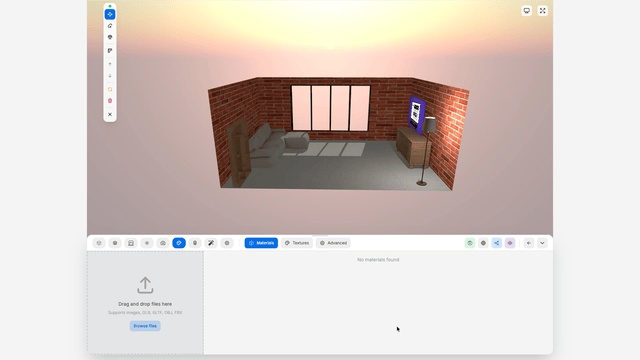
Task: Click the red trash delete icon
Action: pyautogui.click(x=110, y=101)
